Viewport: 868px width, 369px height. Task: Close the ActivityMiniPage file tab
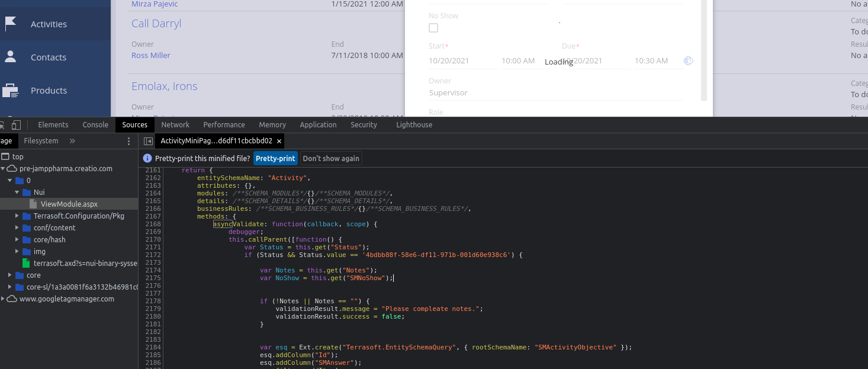tap(279, 141)
